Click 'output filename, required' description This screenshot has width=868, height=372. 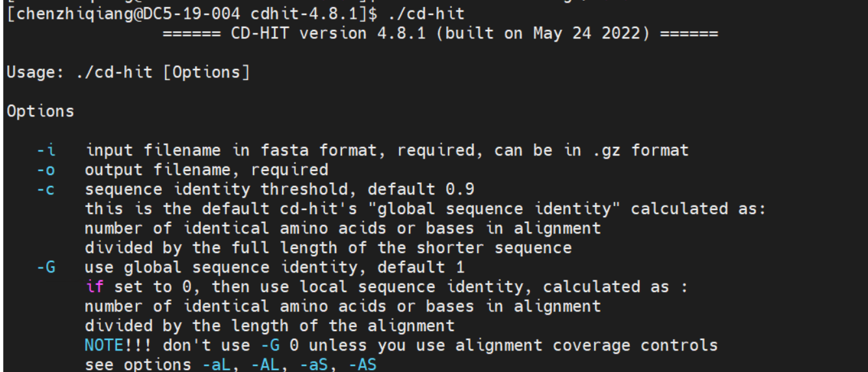click(x=207, y=170)
